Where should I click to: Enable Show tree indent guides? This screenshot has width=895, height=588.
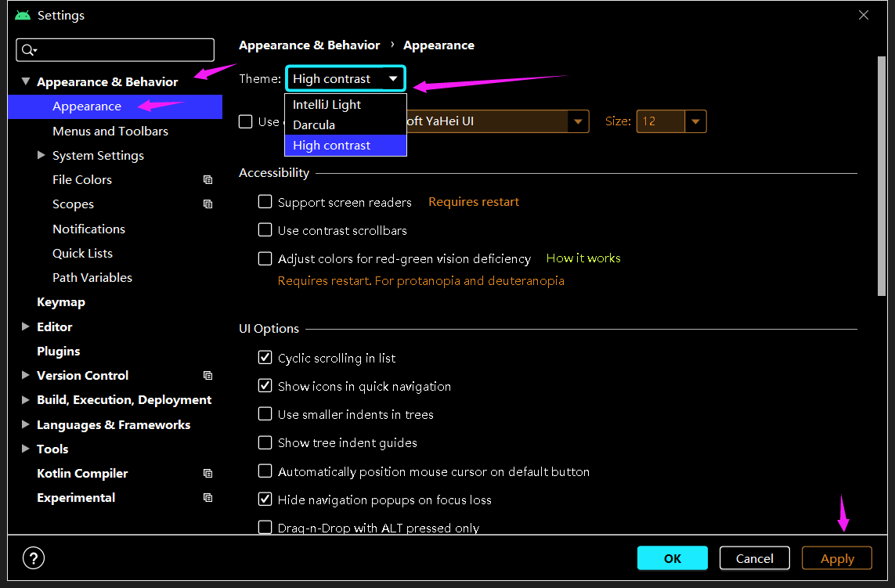[x=265, y=442]
